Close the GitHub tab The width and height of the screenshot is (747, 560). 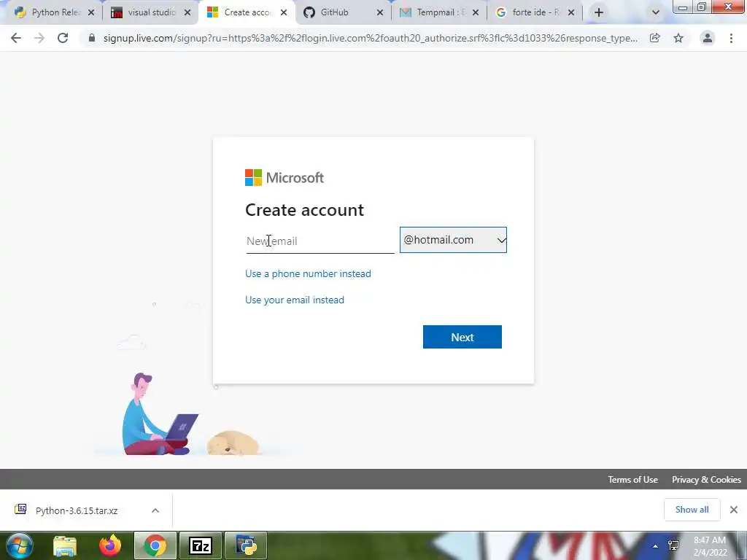click(379, 12)
